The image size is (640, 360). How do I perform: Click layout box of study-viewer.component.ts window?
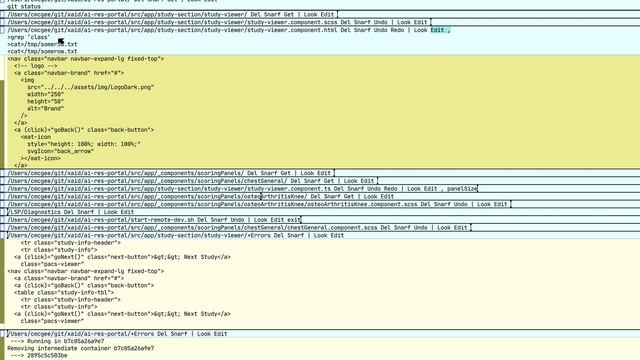click(x=2, y=189)
